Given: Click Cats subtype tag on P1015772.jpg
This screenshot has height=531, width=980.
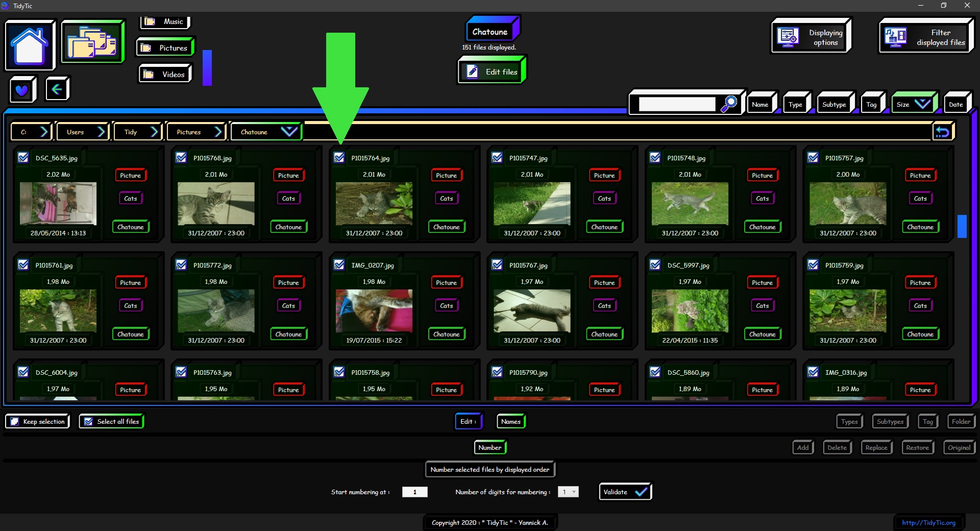Looking at the screenshot, I should (x=288, y=305).
